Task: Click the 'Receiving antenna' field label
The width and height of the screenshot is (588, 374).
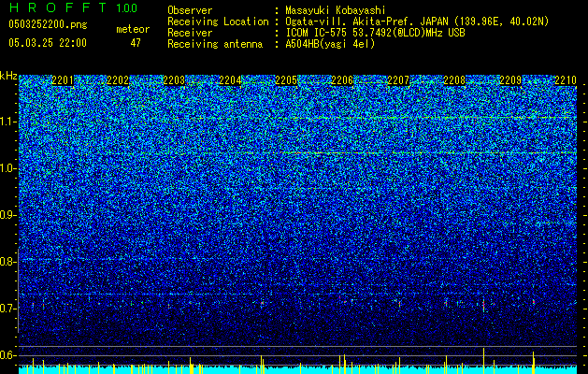Action: 215,44
